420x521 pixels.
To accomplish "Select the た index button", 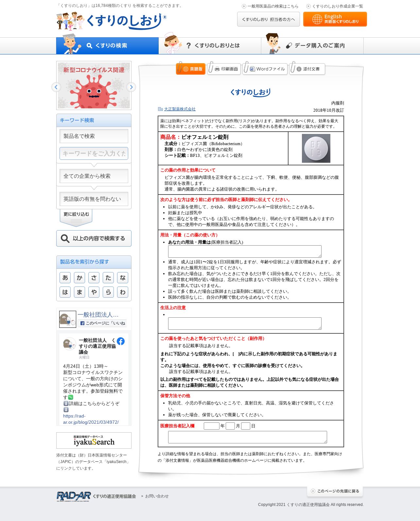I will pyautogui.click(x=108, y=278).
